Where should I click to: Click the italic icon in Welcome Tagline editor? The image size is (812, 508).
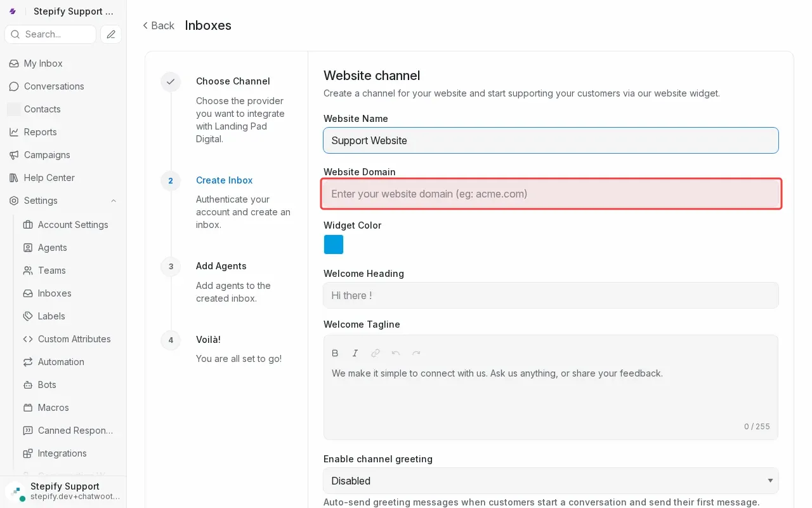[355, 353]
